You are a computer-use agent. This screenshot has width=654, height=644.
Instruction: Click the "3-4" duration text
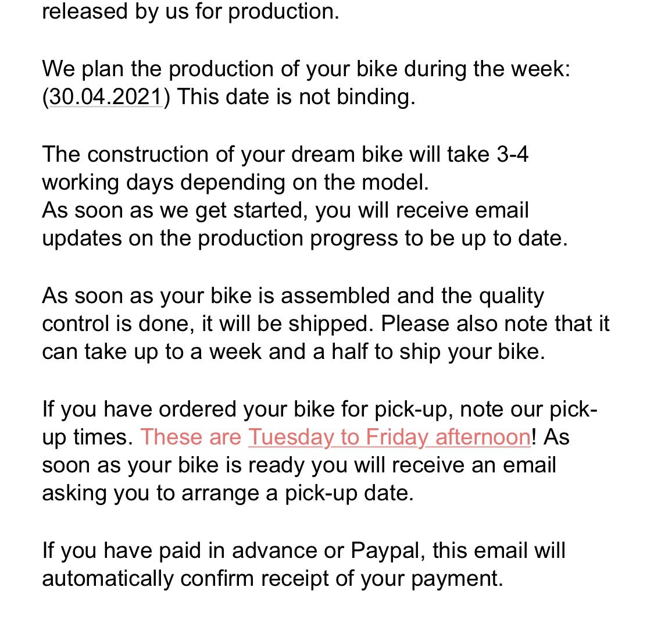click(x=512, y=154)
